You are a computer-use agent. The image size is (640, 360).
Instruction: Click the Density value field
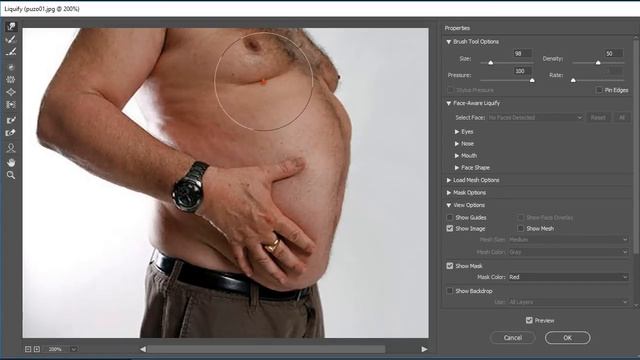click(613, 53)
